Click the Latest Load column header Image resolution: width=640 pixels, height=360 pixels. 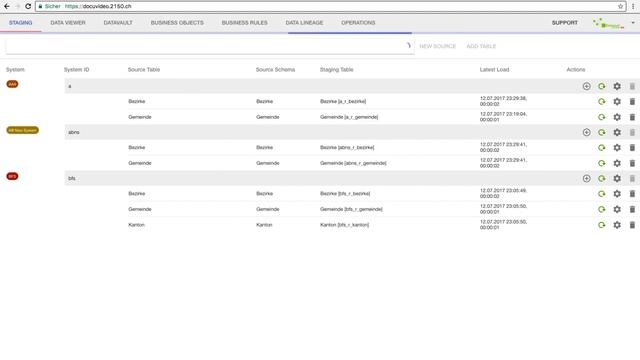click(494, 70)
